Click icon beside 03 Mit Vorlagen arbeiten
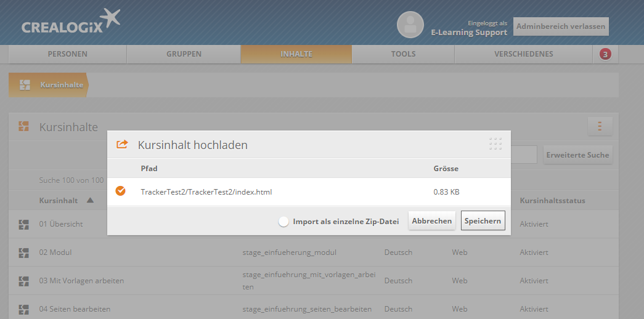The width and height of the screenshot is (644, 319). tap(24, 281)
